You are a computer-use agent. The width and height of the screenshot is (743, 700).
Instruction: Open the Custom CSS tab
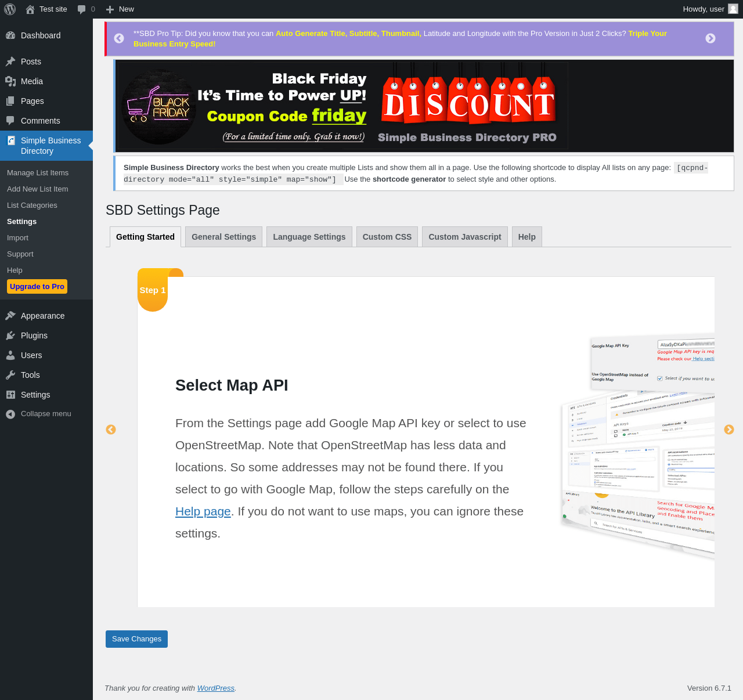(x=387, y=237)
